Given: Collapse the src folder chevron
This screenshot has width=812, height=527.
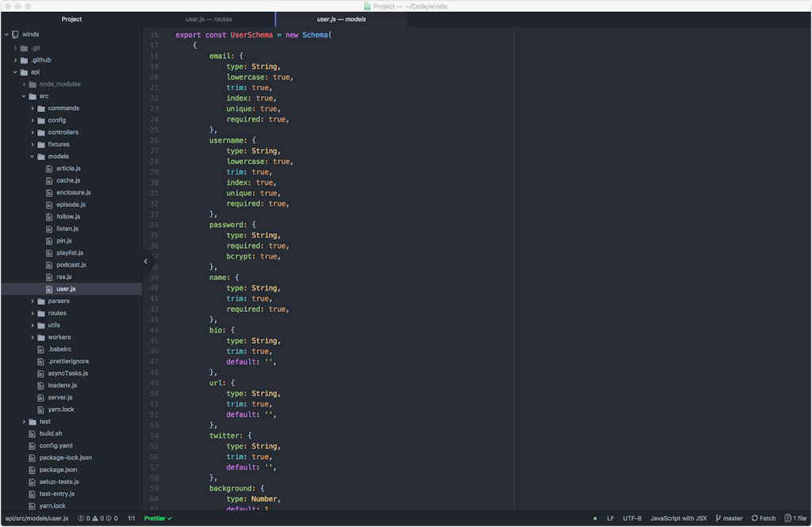Looking at the screenshot, I should pos(24,96).
